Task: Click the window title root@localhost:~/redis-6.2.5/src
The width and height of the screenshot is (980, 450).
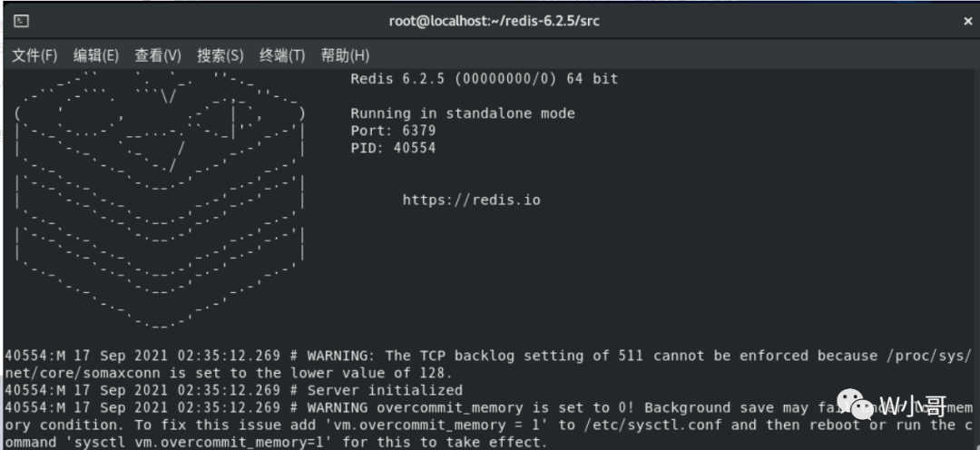Action: coord(495,21)
